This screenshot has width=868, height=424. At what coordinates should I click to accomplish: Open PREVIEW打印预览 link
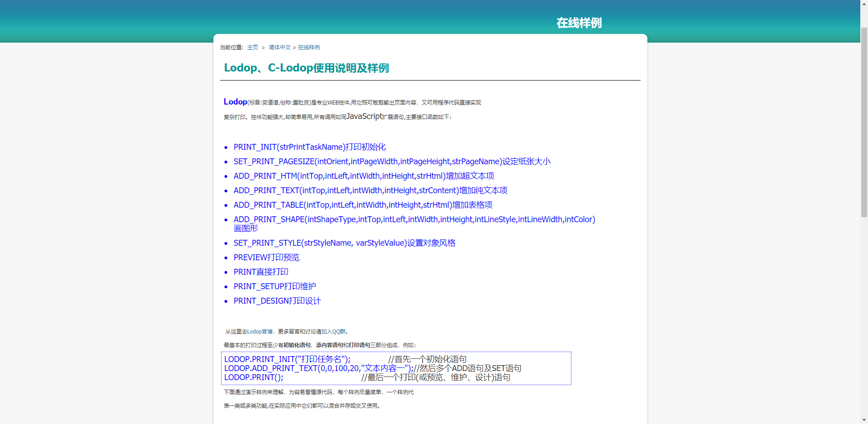pyautogui.click(x=266, y=257)
